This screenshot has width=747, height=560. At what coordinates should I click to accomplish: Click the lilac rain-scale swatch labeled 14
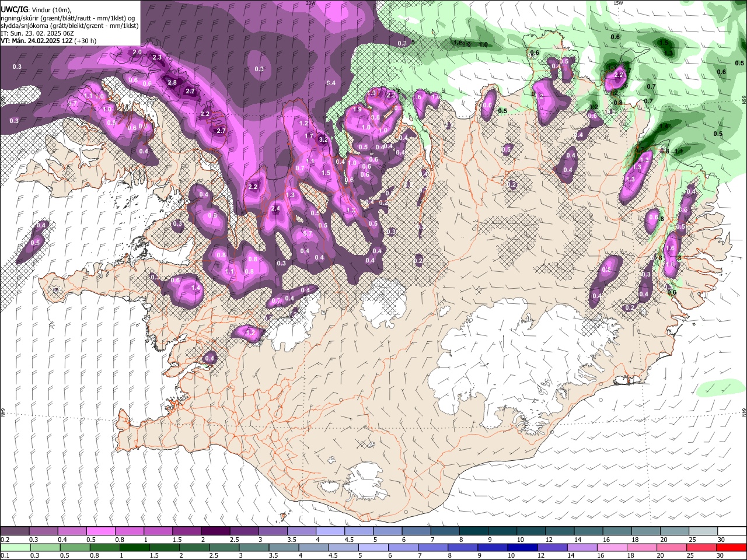tap(582, 547)
